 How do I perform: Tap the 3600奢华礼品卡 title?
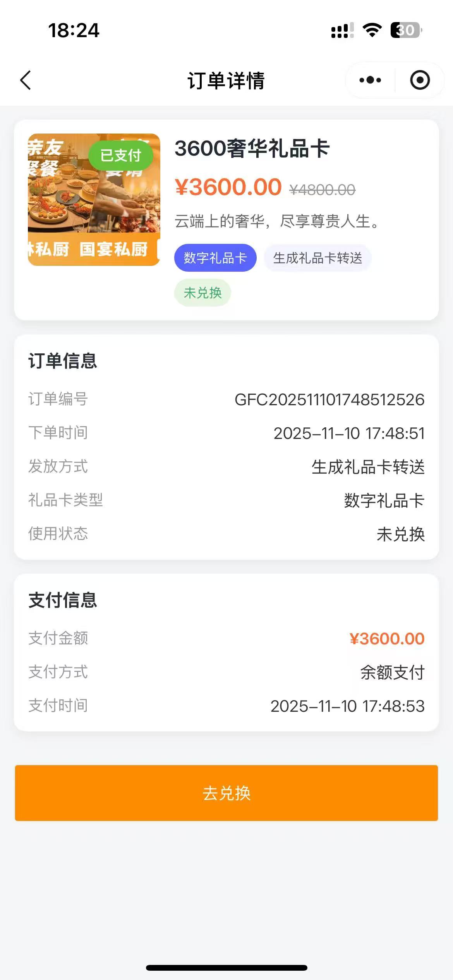(x=252, y=149)
